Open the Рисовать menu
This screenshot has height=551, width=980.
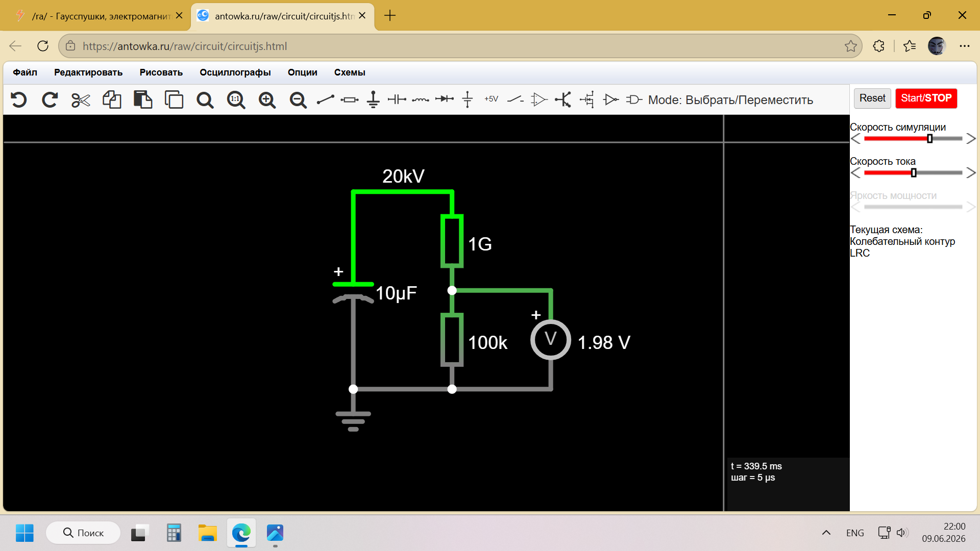click(161, 72)
